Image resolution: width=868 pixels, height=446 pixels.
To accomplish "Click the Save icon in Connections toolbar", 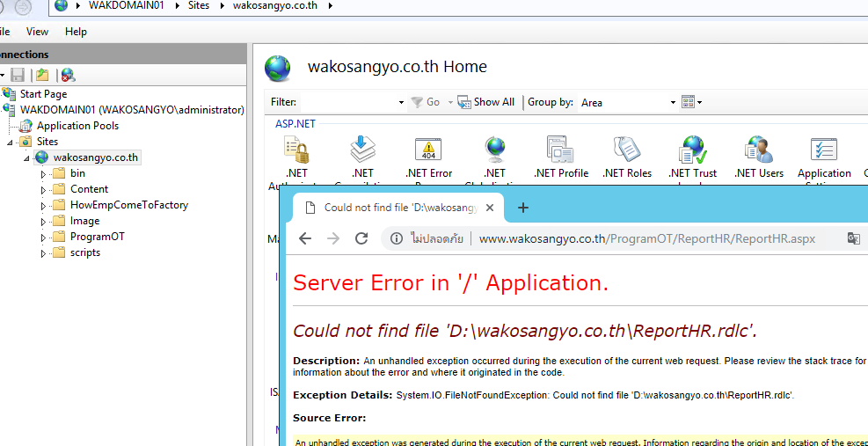I will click(x=18, y=75).
